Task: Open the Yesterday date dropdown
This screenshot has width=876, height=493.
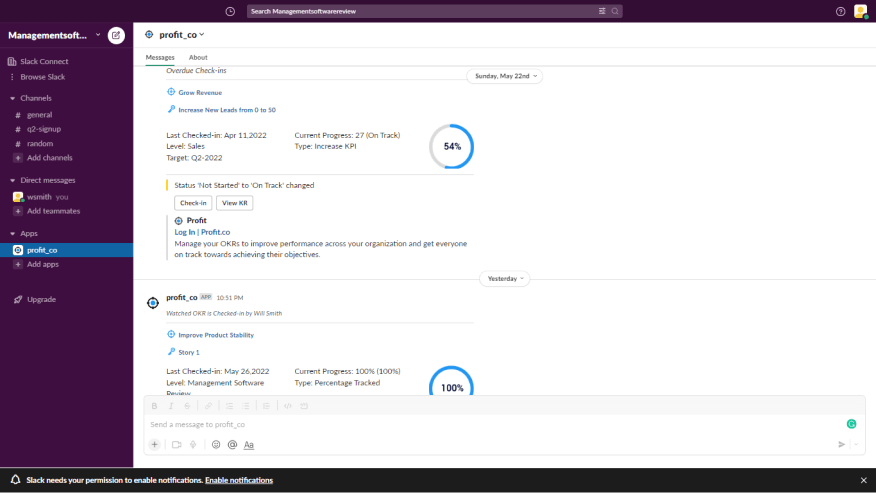Action: 504,278
